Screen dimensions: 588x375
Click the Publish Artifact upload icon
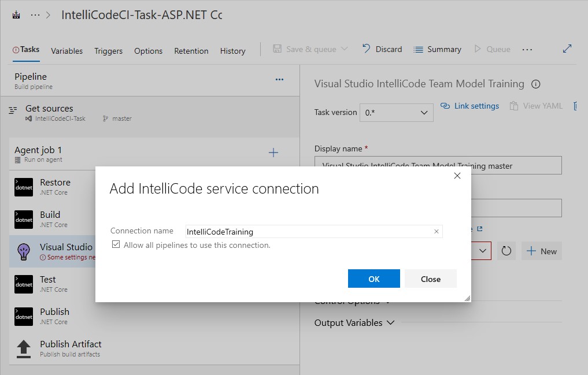click(x=24, y=349)
